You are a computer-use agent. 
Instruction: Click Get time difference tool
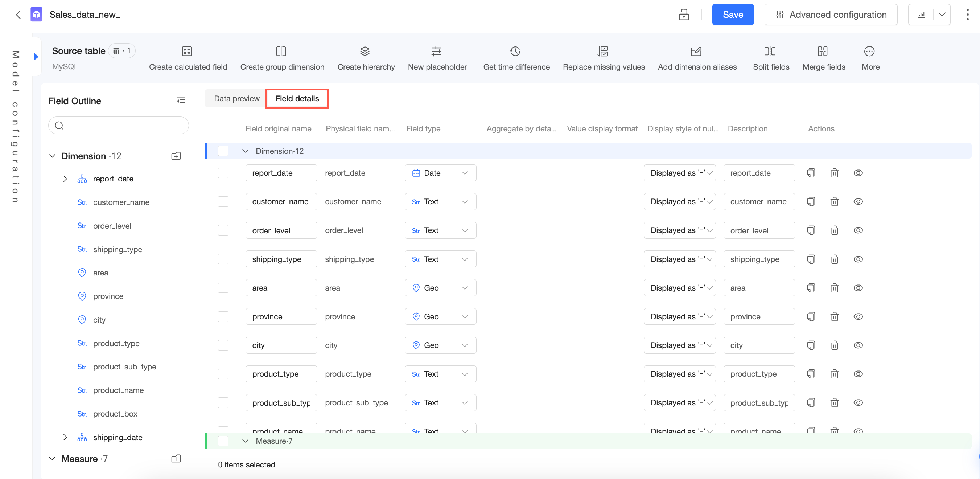(x=516, y=58)
